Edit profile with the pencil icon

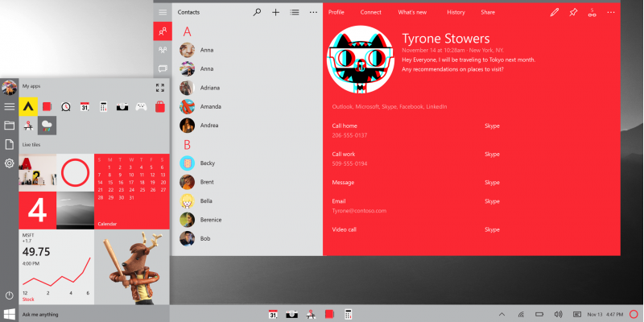point(555,12)
